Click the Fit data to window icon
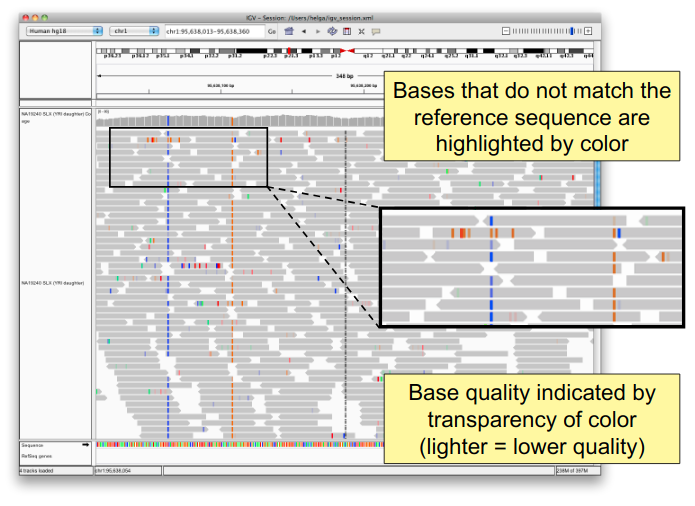This screenshot has height=506, width=695. (362, 31)
